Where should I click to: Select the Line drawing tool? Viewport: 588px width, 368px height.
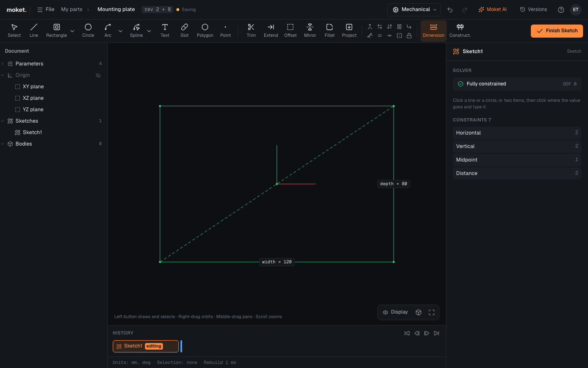33,31
